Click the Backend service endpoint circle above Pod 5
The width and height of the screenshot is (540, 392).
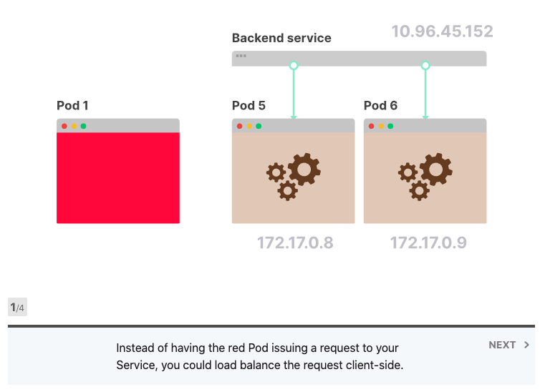[293, 66]
